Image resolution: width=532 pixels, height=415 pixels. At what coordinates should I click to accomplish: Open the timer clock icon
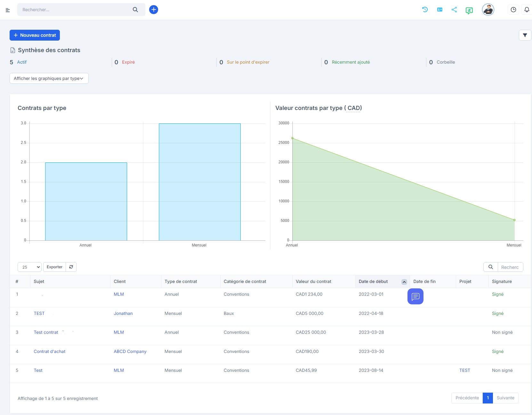[x=513, y=10]
